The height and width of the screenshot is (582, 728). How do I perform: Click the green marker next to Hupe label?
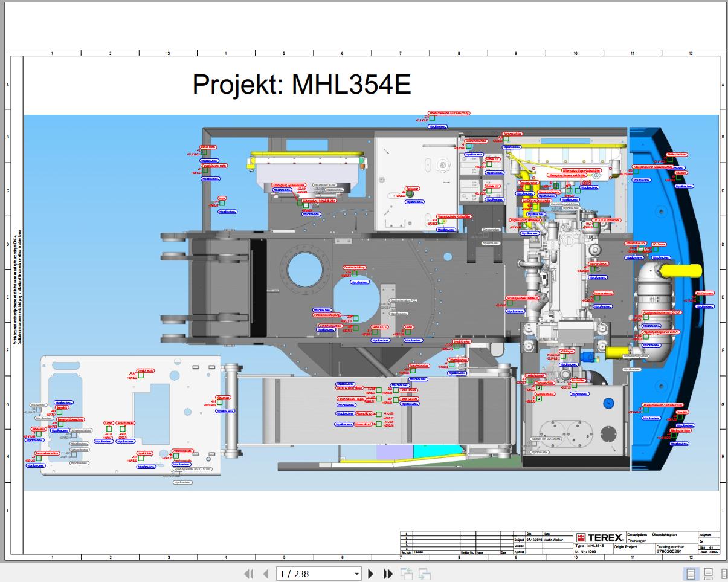[x=222, y=204]
